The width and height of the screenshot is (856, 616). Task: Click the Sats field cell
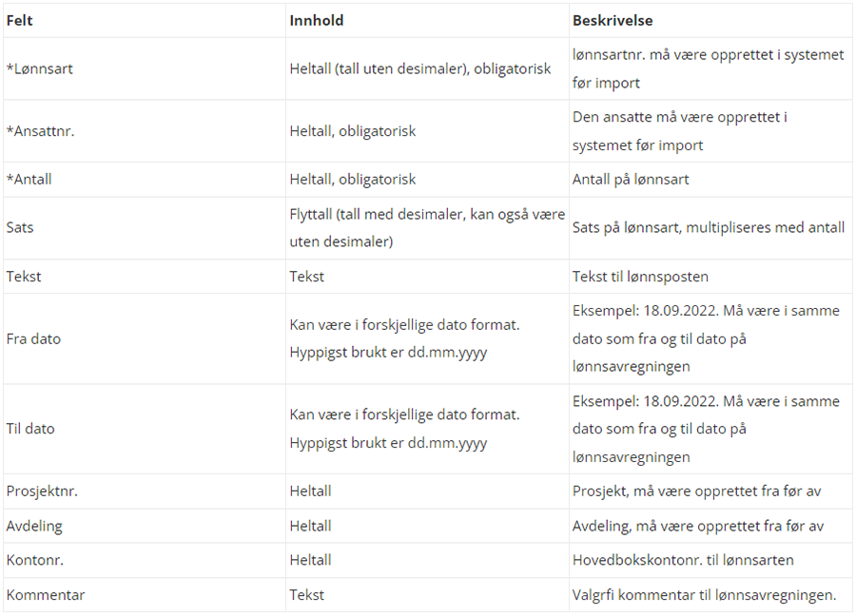[x=20, y=228]
